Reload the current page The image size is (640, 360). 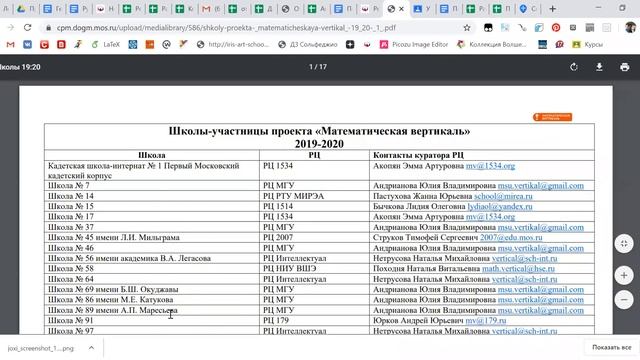click(27, 28)
